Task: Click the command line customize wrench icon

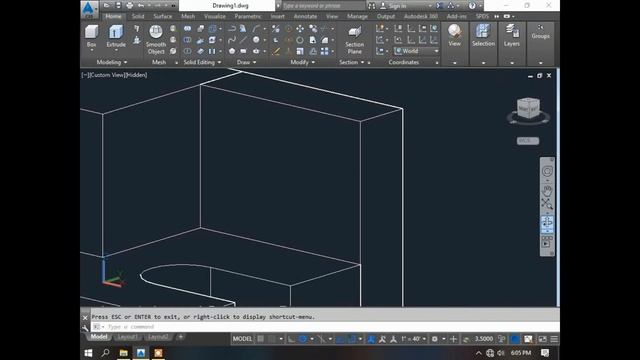Action: [x=85, y=327]
